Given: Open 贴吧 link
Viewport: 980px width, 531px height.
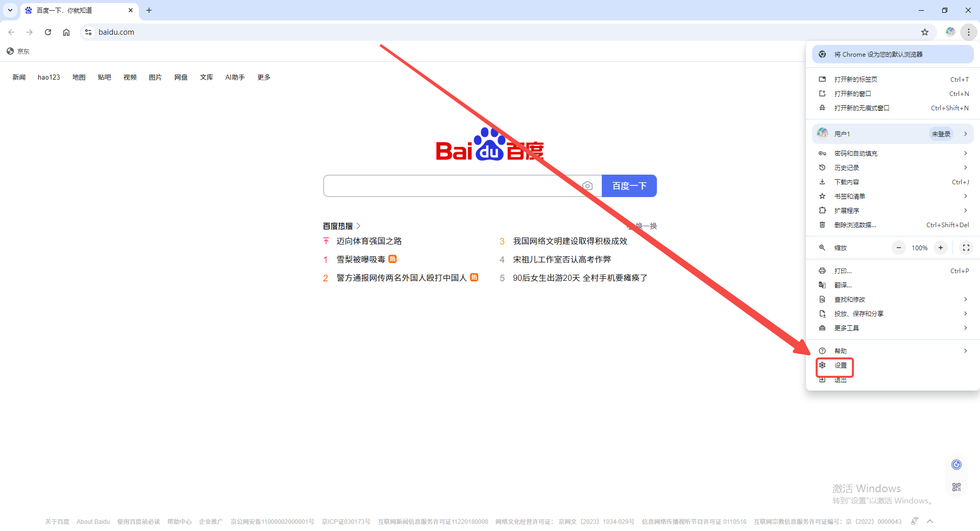Looking at the screenshot, I should coord(105,77).
